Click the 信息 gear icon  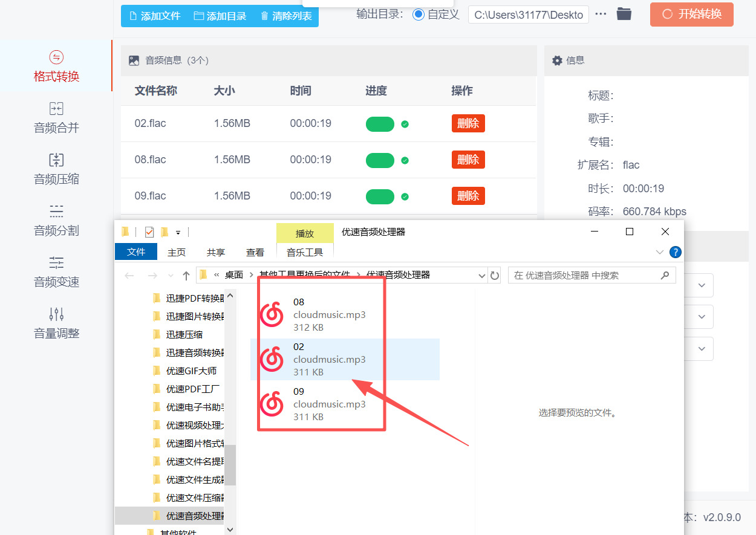(x=558, y=60)
